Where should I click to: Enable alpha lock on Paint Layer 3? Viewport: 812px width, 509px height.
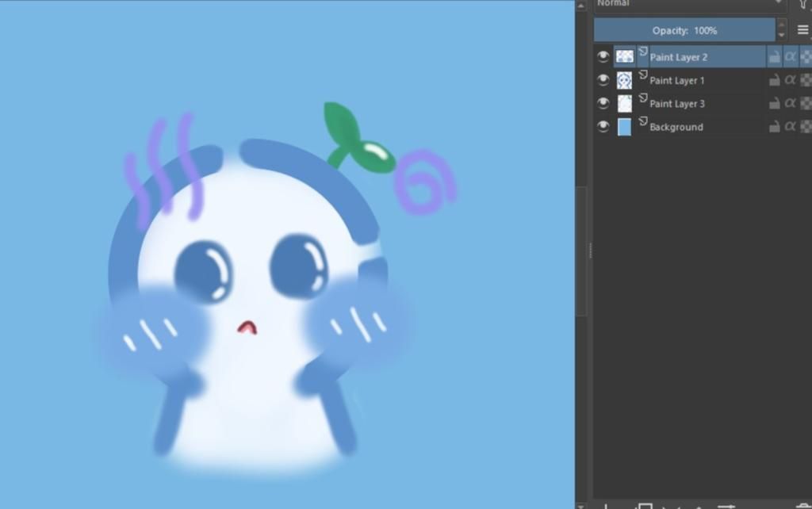(x=791, y=103)
